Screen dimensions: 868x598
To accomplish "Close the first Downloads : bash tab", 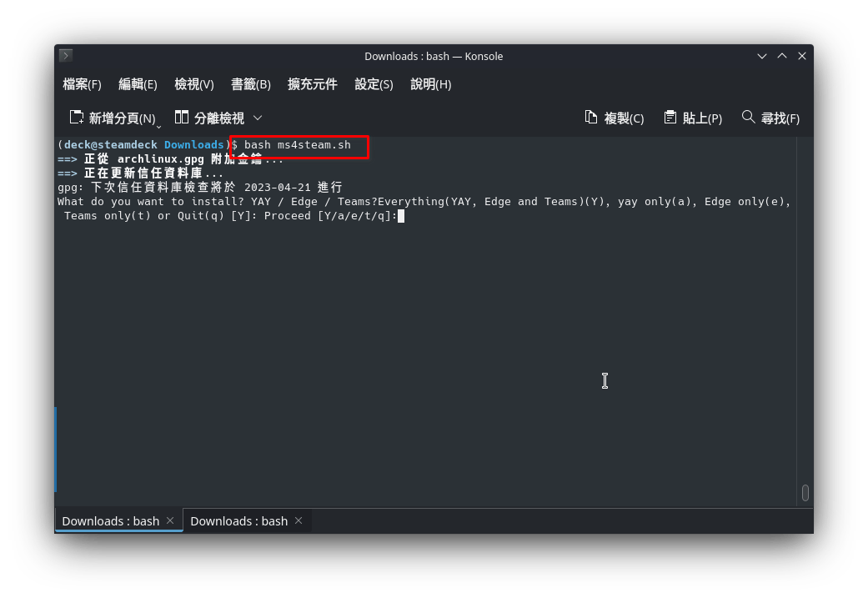I will (x=170, y=521).
